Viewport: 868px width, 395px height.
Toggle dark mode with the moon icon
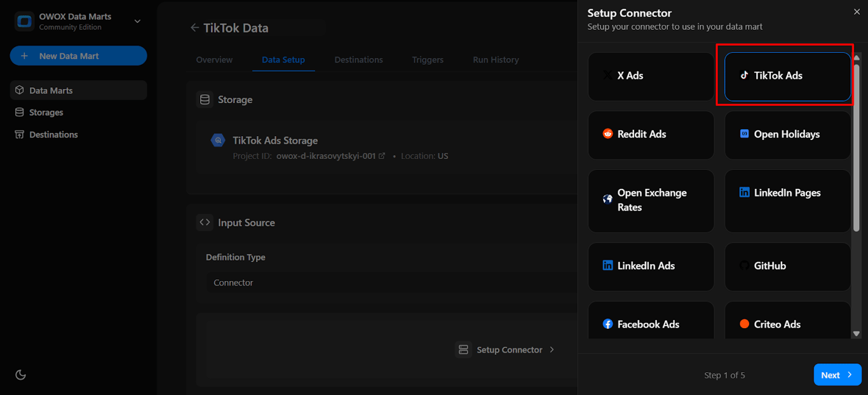click(x=20, y=375)
